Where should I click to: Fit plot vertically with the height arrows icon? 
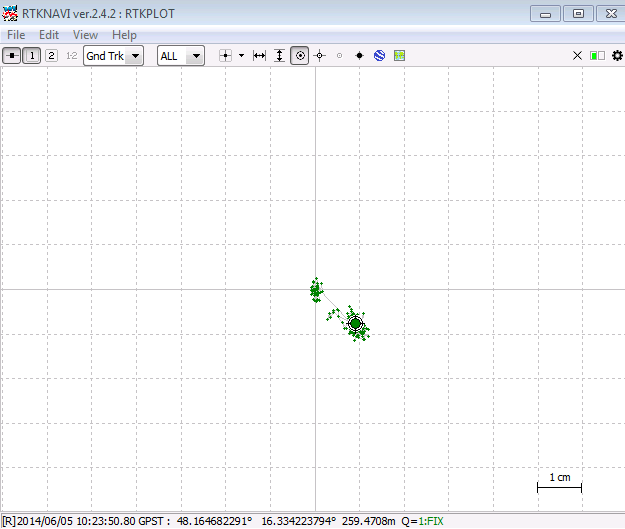click(279, 56)
